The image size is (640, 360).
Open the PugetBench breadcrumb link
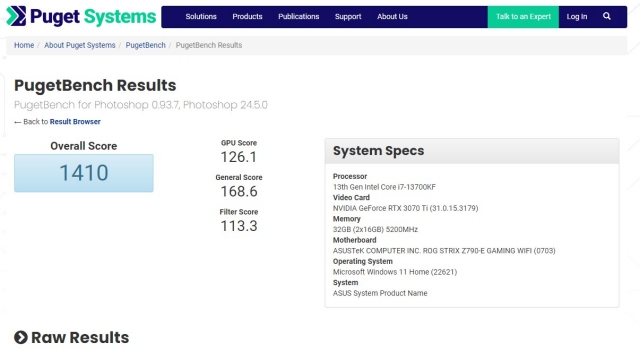pyautogui.click(x=146, y=45)
